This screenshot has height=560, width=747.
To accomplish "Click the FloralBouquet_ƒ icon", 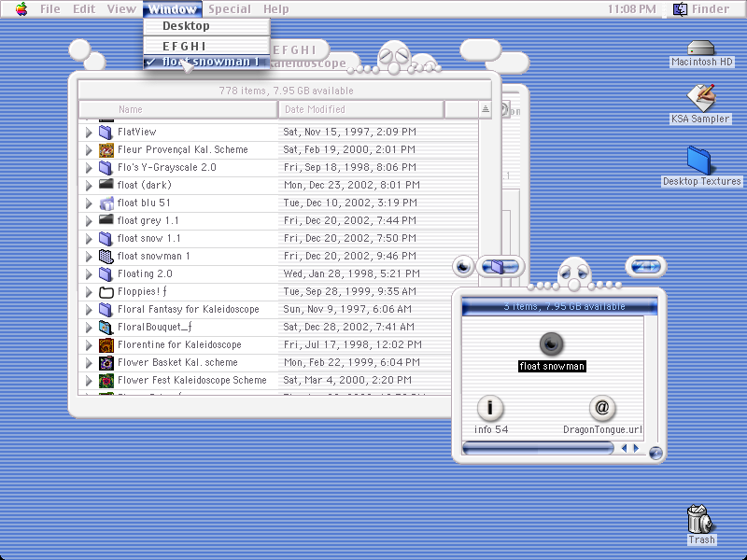I will click(x=106, y=328).
